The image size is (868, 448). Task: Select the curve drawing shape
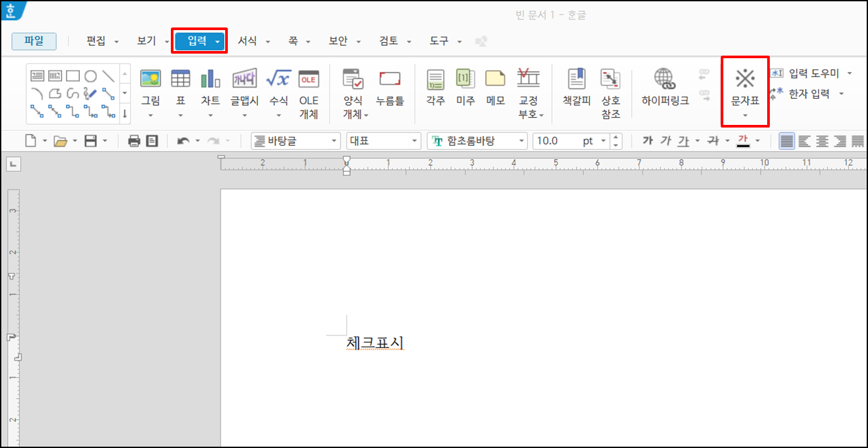click(73, 94)
